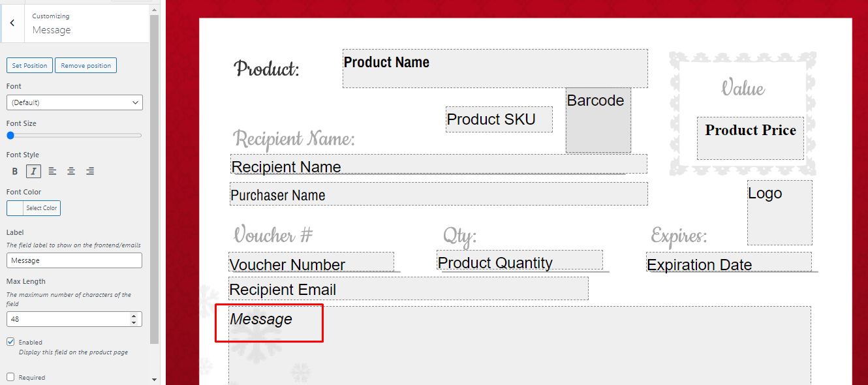Image resolution: width=868 pixels, height=385 pixels.
Task: Select the Logo placeholder on voucher
Action: click(x=780, y=213)
